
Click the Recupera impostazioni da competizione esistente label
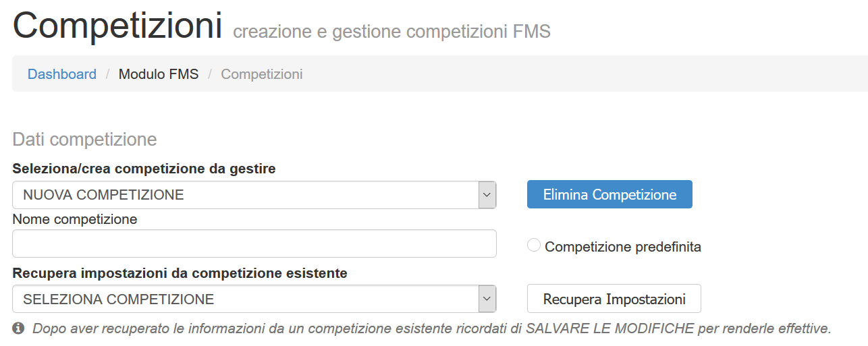pos(180,273)
